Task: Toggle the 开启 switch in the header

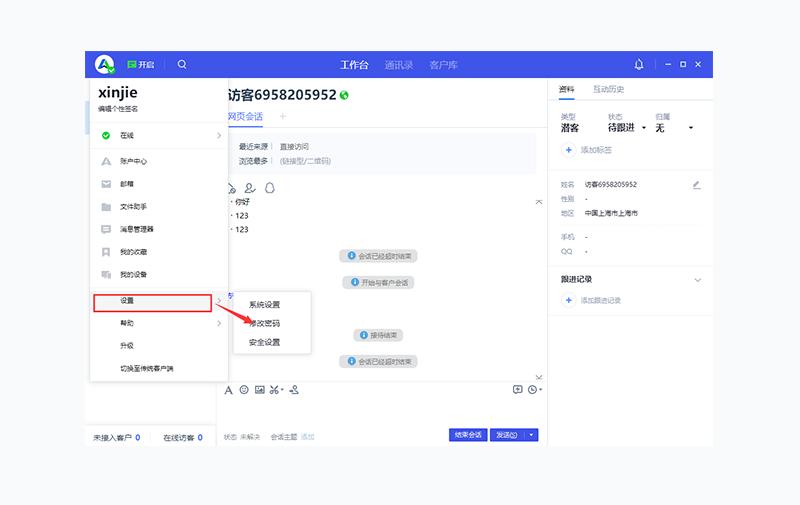Action: 141,65
